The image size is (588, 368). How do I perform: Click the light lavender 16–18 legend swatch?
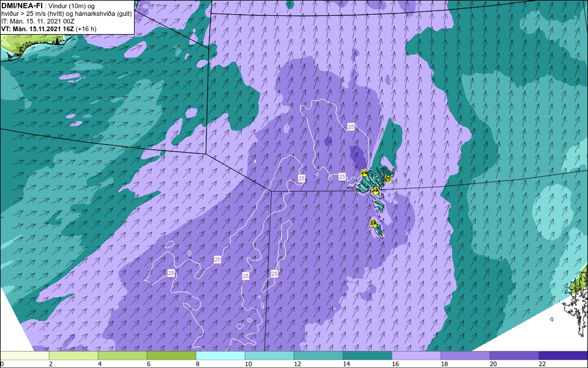click(x=416, y=356)
